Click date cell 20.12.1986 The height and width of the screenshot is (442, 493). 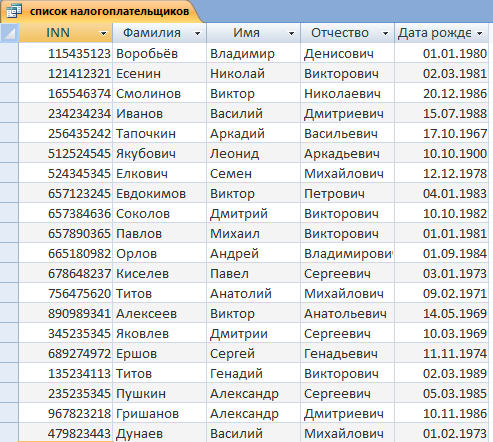442,93
